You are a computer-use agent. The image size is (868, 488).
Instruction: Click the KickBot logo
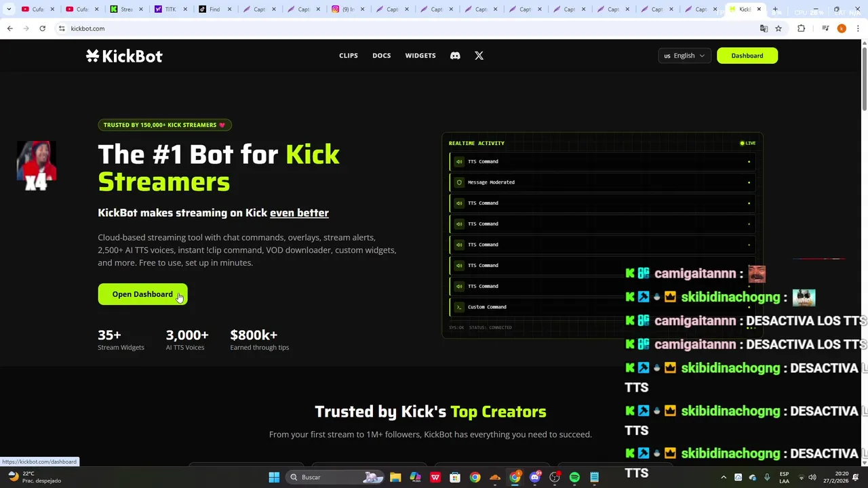tap(124, 56)
